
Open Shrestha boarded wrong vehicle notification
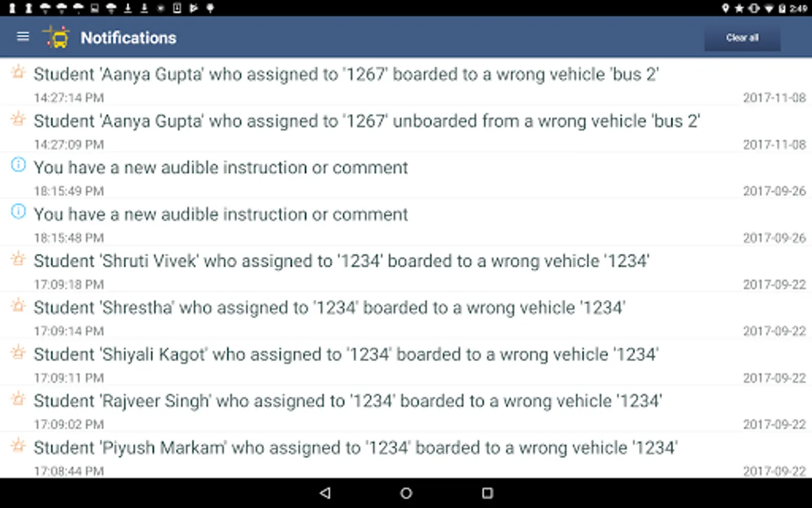[406, 316]
